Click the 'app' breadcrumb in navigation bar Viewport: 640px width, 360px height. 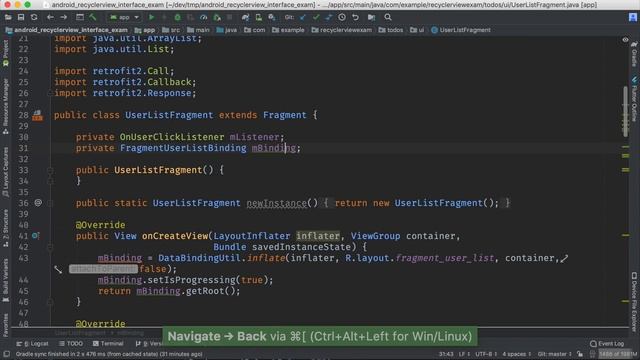click(145, 30)
